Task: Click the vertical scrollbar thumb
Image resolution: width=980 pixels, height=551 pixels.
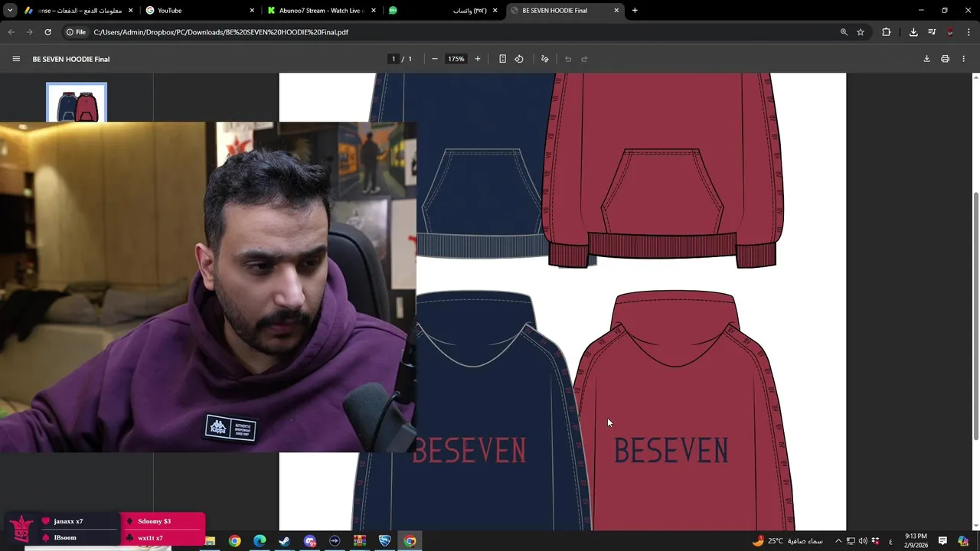Action: 975,315
